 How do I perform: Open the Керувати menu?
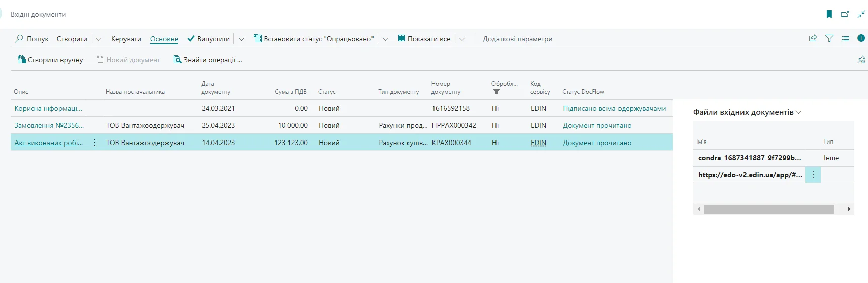[126, 39]
